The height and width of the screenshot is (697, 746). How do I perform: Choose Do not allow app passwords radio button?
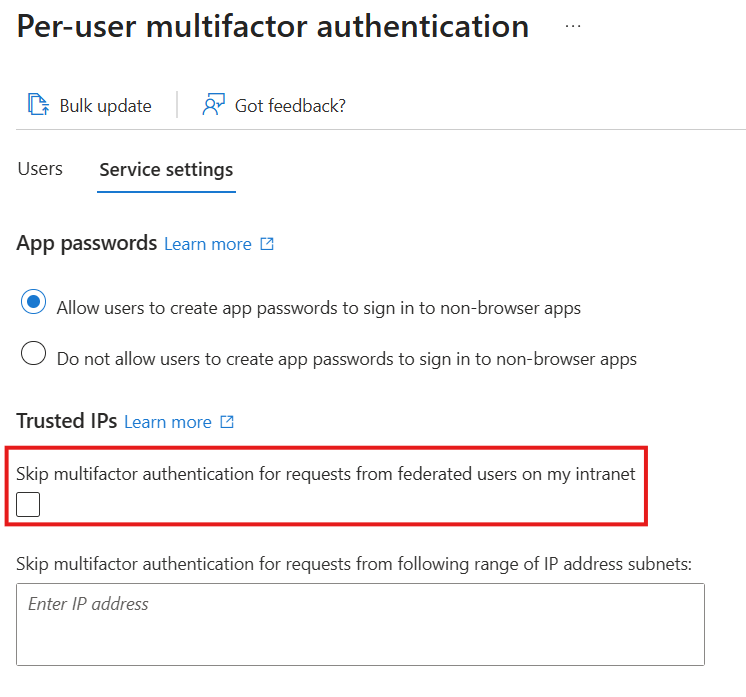click(x=34, y=354)
